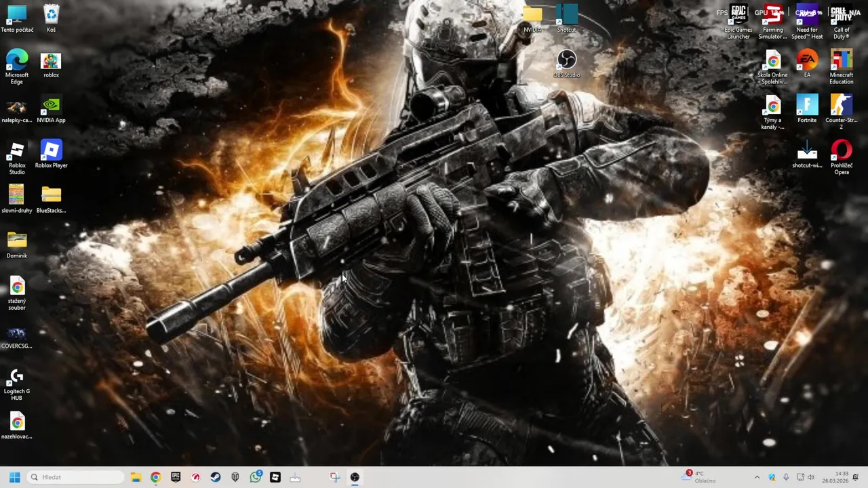868x488 pixels.
Task: Open Tento počítač desktop icon
Action: pyautogui.click(x=17, y=19)
